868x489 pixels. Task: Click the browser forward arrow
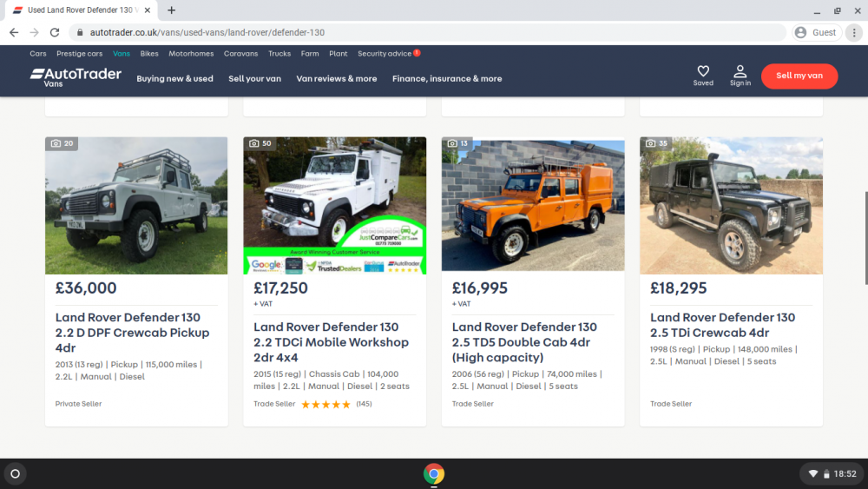tap(35, 33)
